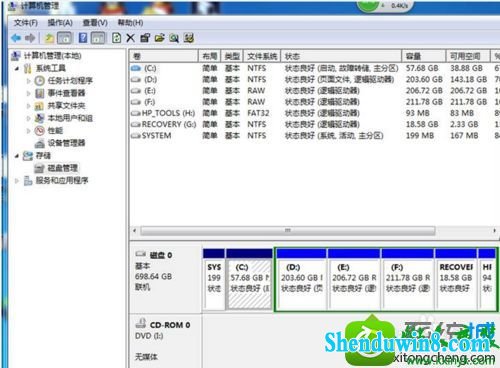Image resolution: width=500 pixels, height=368 pixels.
Task: Select 事件查看器 in the tree
Action: click(66, 93)
